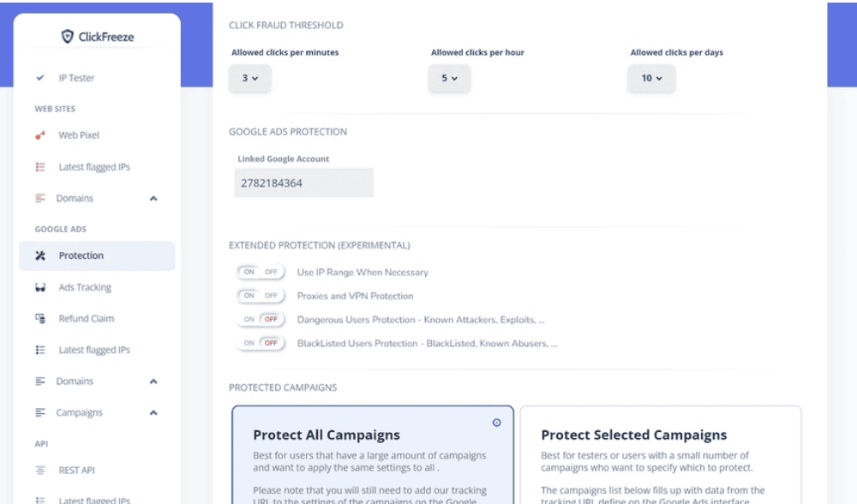Click the Protection tools icon
This screenshot has height=504, width=857.
tap(40, 255)
